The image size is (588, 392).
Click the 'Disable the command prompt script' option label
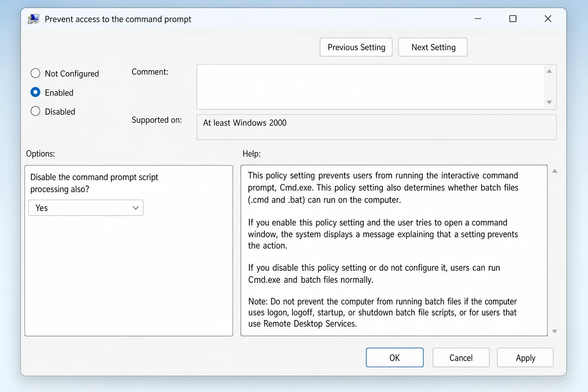(94, 183)
